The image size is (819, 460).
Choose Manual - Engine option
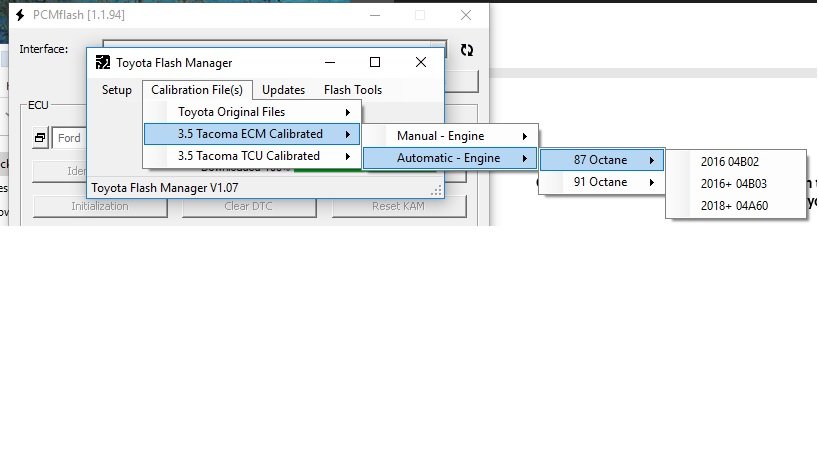tap(450, 136)
